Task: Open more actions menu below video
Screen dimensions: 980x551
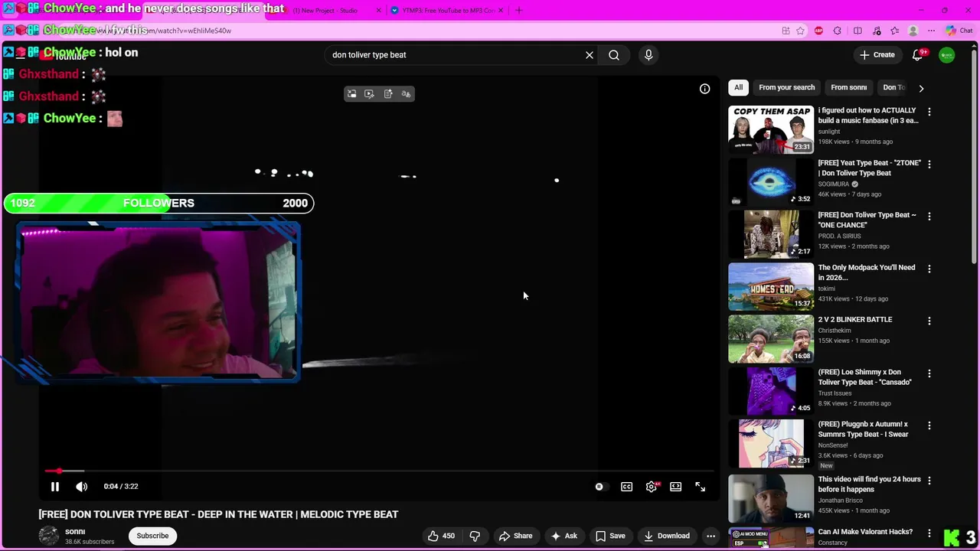Action: 710,536
